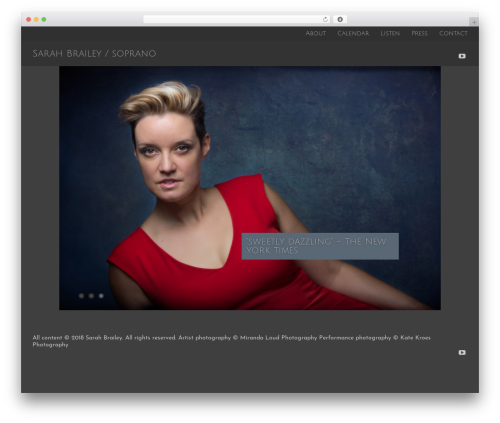Open the Calendar menu item

point(353,34)
